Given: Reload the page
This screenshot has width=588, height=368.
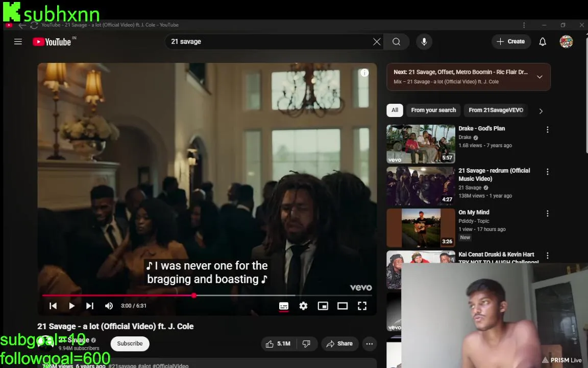Looking at the screenshot, I should 34,25.
